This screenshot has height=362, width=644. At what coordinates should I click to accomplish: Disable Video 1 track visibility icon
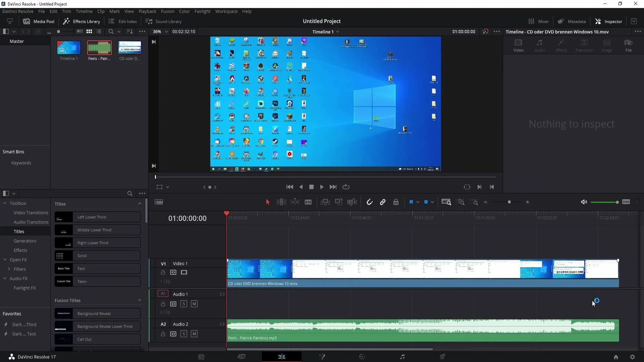184,273
